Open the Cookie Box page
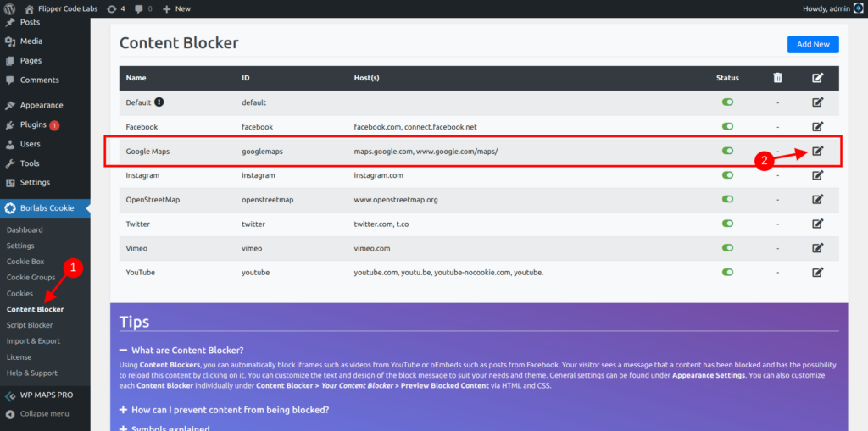 [25, 262]
